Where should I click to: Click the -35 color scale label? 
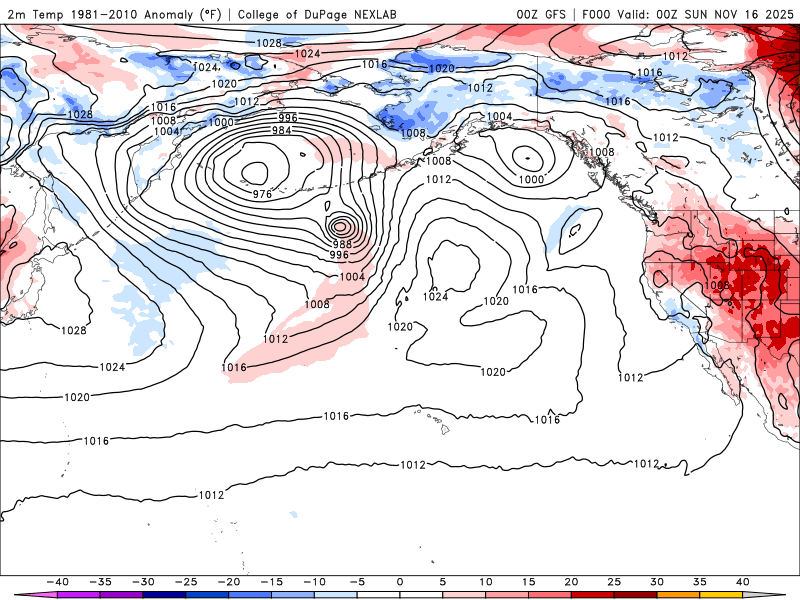coord(100,582)
